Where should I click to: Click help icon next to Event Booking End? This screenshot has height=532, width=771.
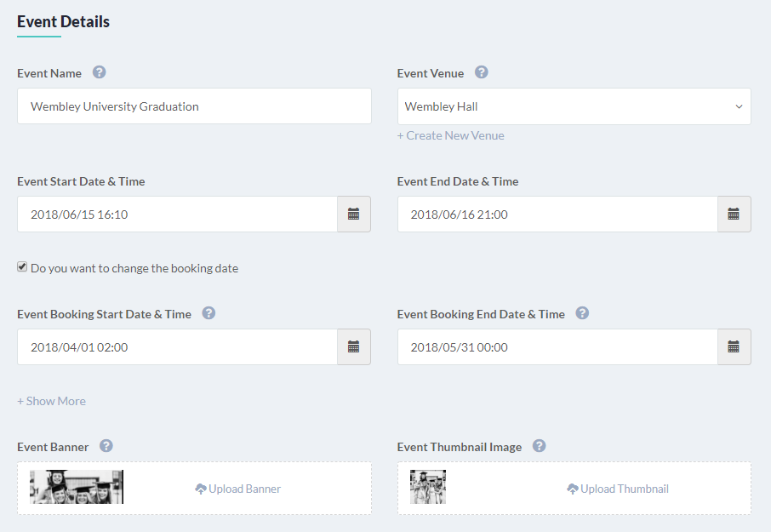582,313
